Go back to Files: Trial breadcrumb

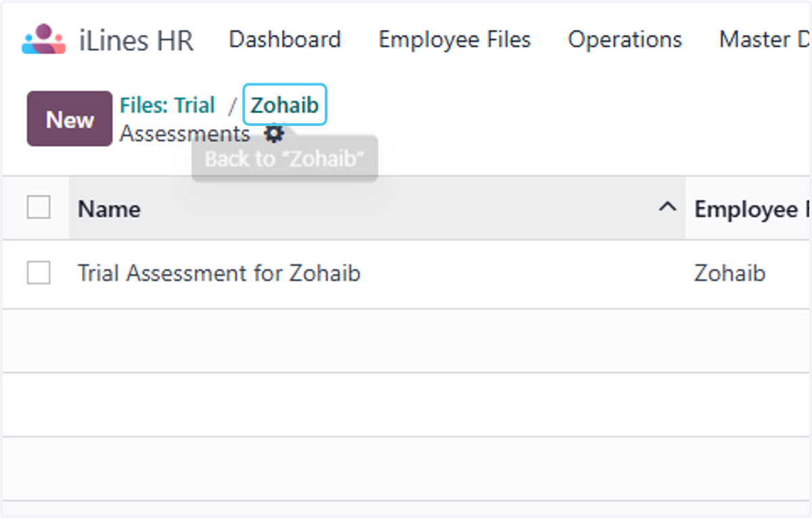click(x=167, y=105)
